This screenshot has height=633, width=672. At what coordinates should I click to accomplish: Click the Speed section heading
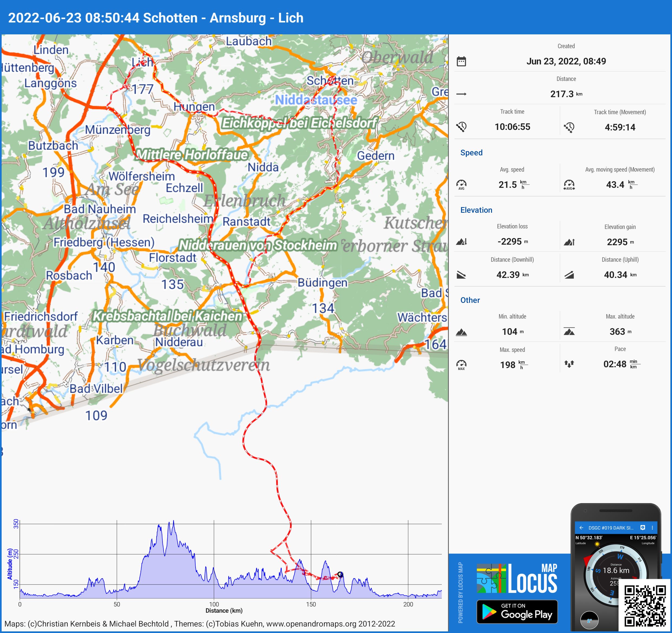(x=471, y=153)
